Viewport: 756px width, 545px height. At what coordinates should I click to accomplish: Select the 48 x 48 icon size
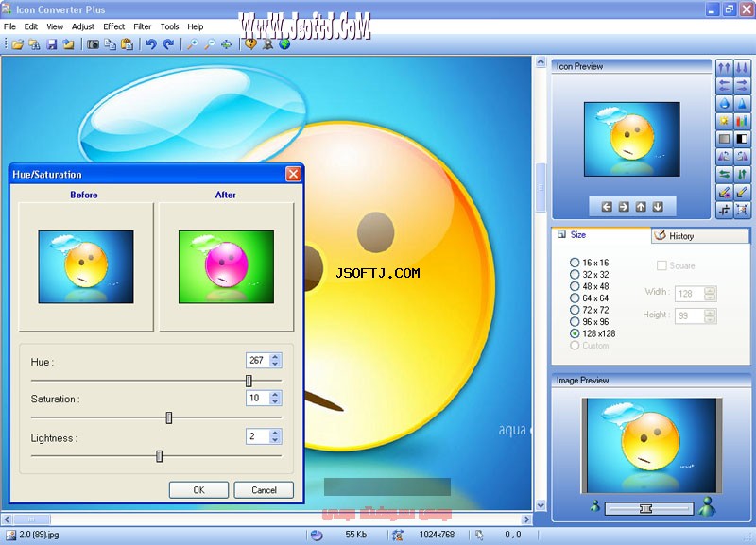point(589,286)
